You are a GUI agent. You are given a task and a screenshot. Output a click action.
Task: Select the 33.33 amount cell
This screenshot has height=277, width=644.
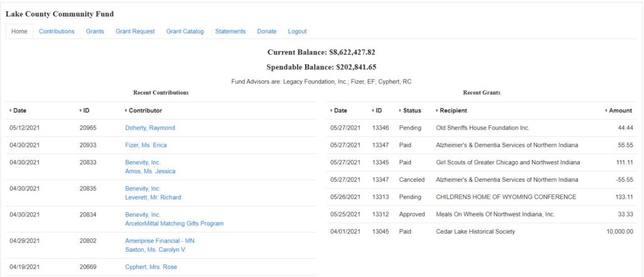point(626,214)
